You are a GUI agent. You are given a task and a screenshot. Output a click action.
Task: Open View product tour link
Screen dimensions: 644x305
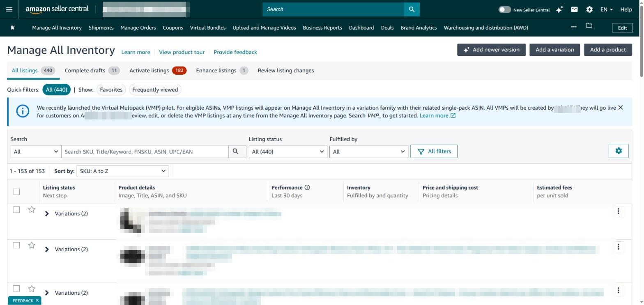tap(182, 52)
